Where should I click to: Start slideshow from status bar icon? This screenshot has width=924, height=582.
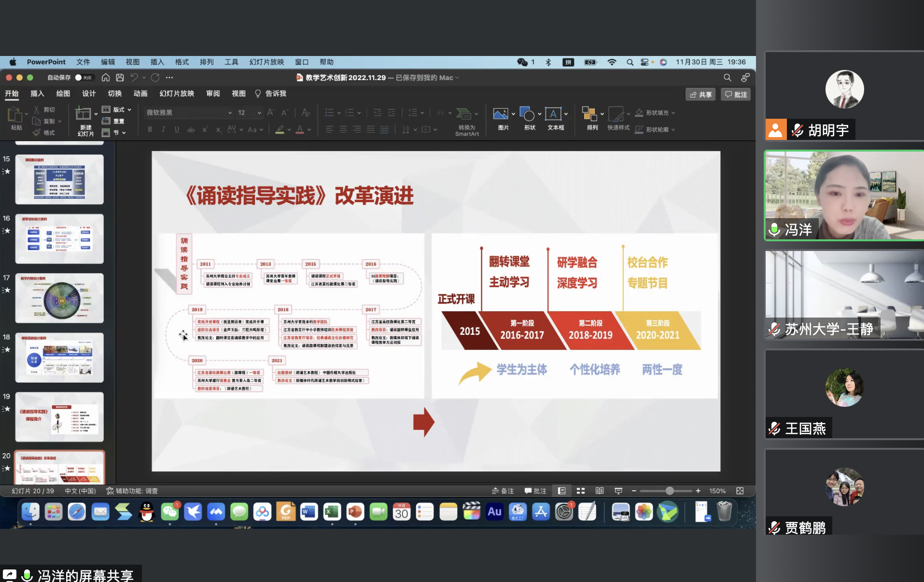(618, 491)
